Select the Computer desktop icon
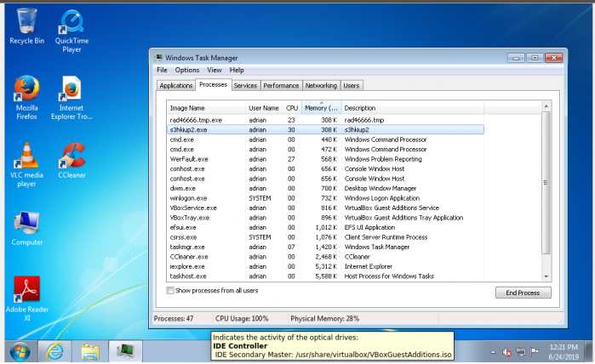Viewport: 595px width, 364px height. pos(26,228)
